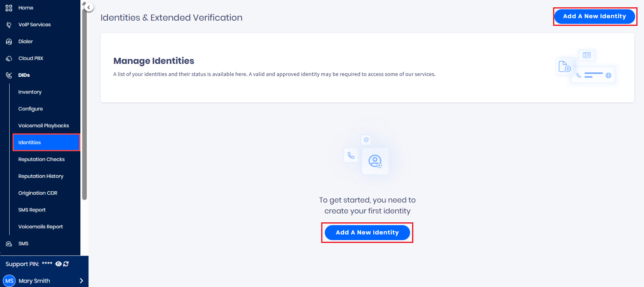Collapse the sidebar with chevron button
Viewport: 644px width, 287px height.
[x=88, y=7]
